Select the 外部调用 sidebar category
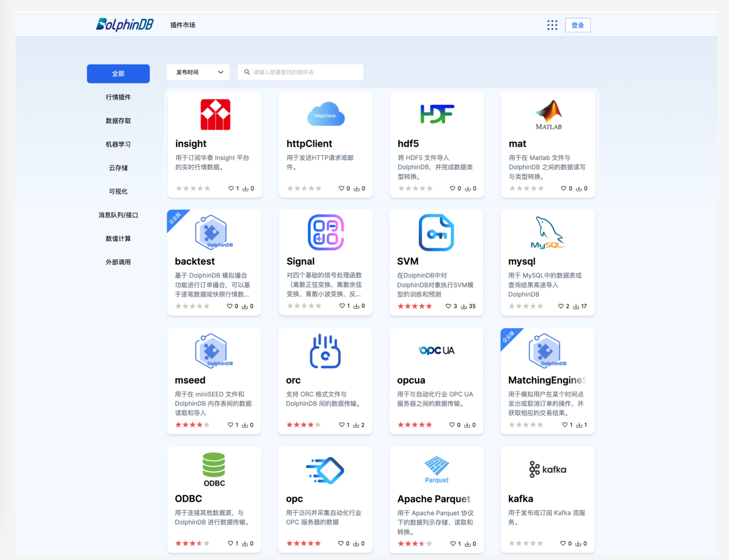 tap(118, 262)
